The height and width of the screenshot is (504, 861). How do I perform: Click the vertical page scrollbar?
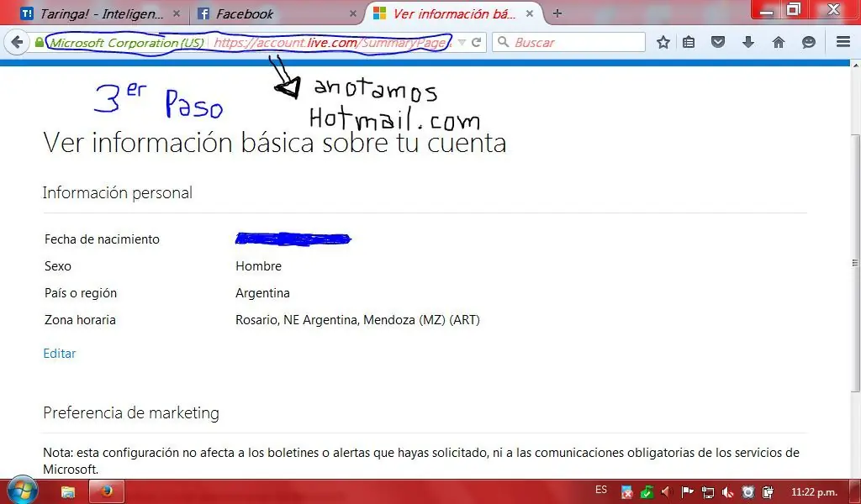[x=855, y=263]
